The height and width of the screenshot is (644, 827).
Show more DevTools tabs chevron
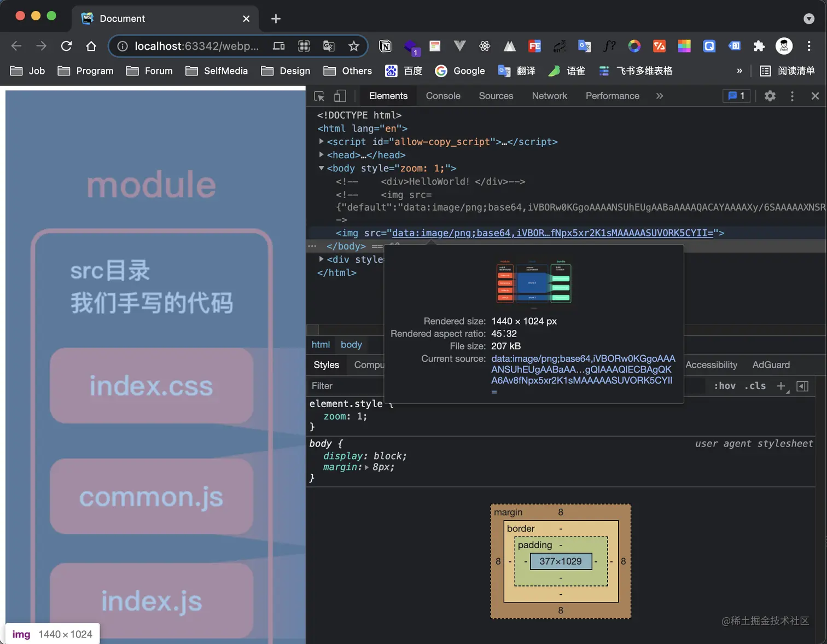(660, 96)
